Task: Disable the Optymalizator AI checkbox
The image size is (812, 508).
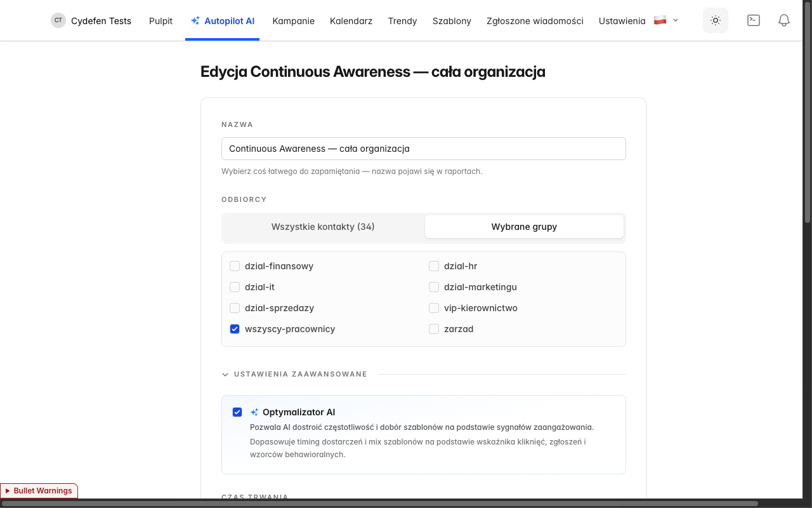Action: click(x=237, y=412)
